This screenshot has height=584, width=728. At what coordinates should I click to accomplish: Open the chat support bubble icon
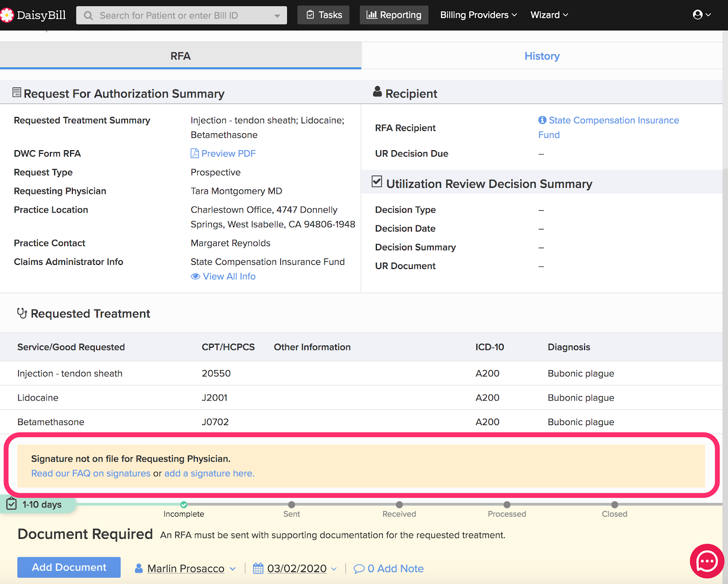click(x=707, y=561)
